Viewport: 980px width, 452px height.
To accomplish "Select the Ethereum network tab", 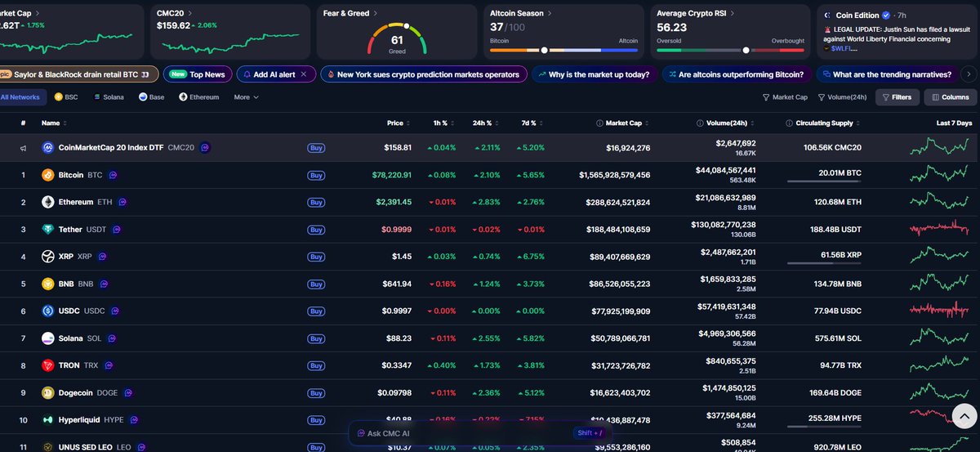I will 198,97.
